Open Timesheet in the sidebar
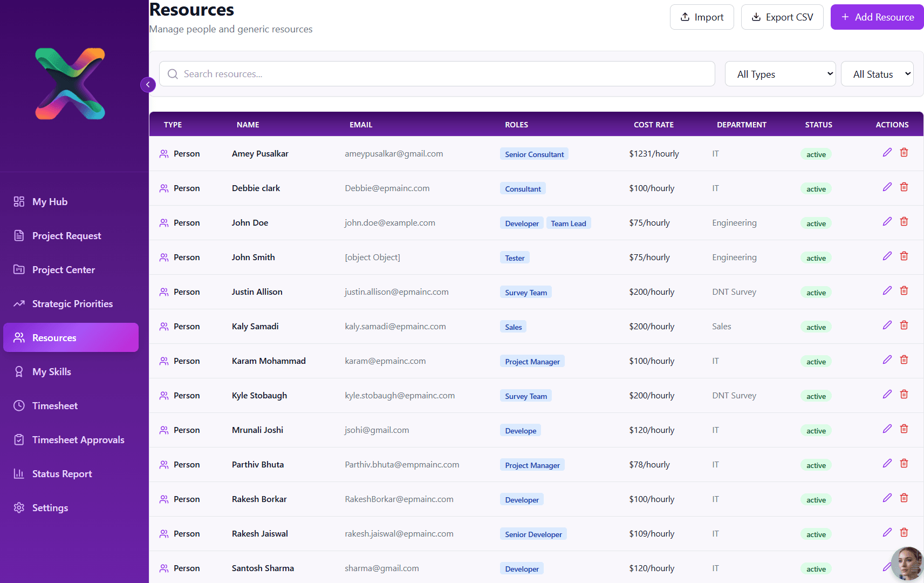Viewport: 924px width, 583px height. [71, 406]
